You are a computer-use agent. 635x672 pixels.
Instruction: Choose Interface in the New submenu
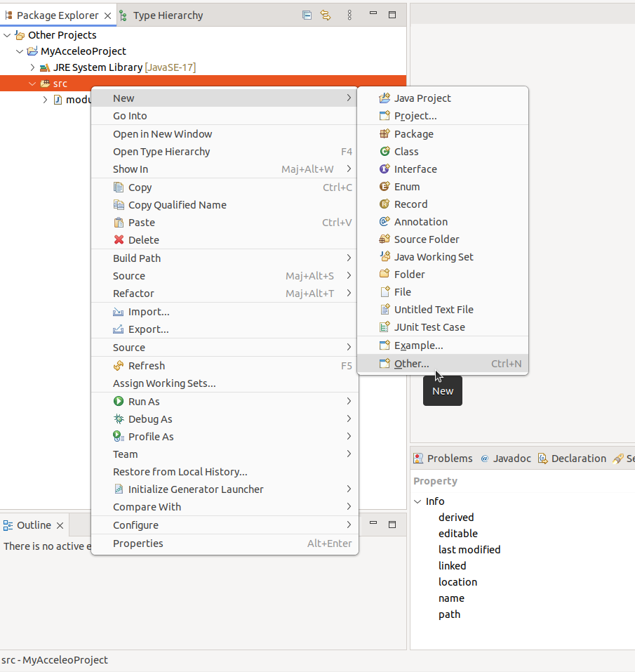[x=415, y=169]
